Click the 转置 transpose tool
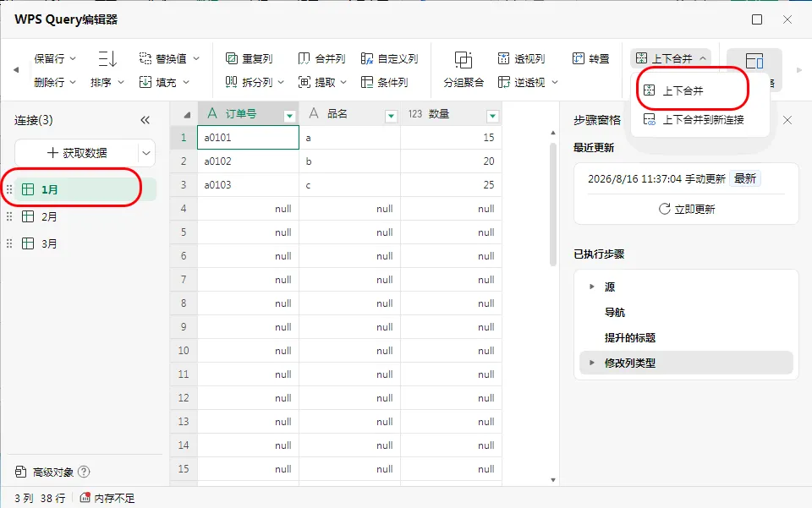Screen dimensions: 812x508 pos(591,58)
